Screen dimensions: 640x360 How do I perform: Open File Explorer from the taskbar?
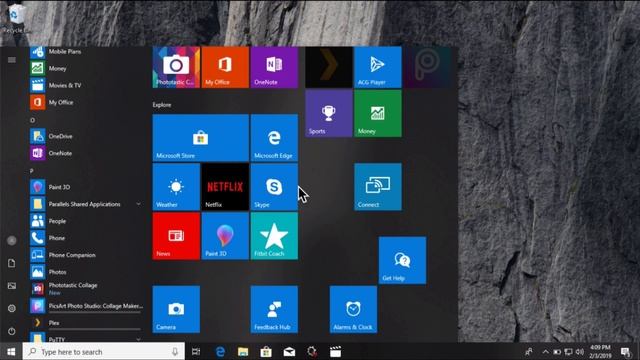point(243,351)
